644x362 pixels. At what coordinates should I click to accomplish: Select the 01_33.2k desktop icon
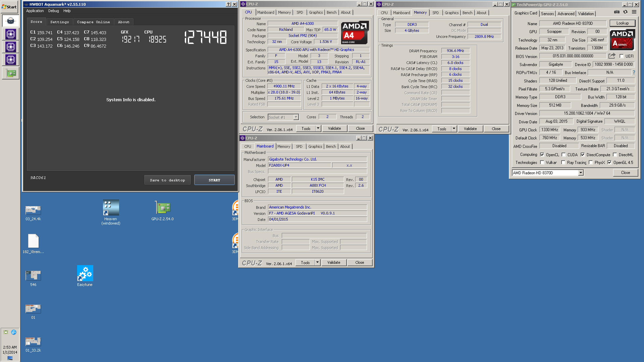33,345
